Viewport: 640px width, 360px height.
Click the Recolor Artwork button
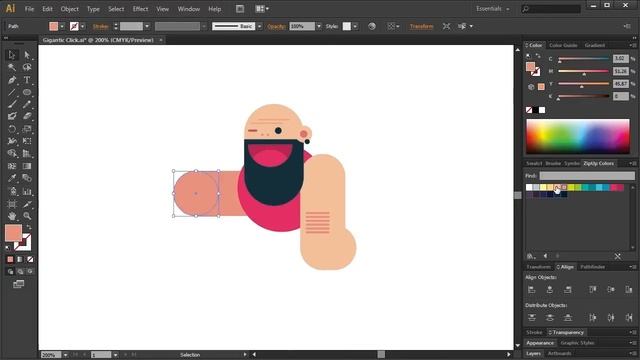371,27
